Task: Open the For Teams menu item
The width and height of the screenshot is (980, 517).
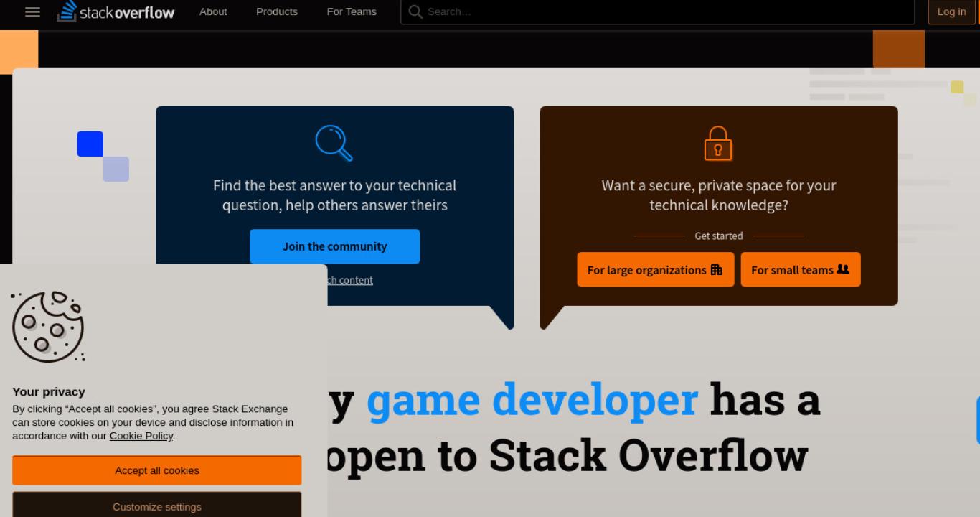Action: click(x=352, y=11)
